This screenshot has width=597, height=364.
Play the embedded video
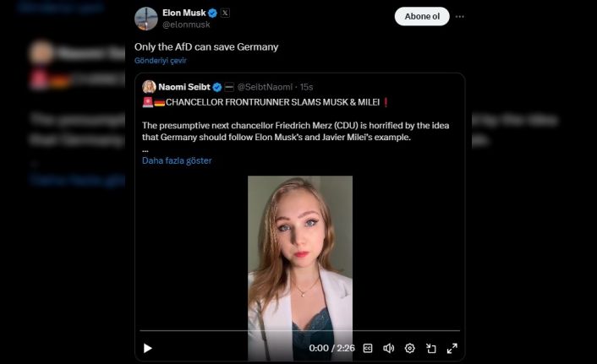tap(148, 348)
